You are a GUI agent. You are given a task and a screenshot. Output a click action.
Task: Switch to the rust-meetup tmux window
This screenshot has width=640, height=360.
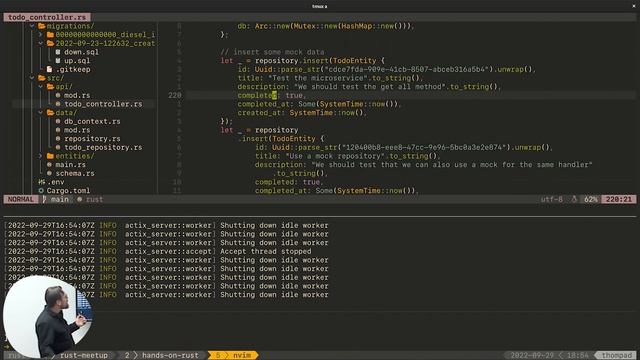click(x=84, y=355)
